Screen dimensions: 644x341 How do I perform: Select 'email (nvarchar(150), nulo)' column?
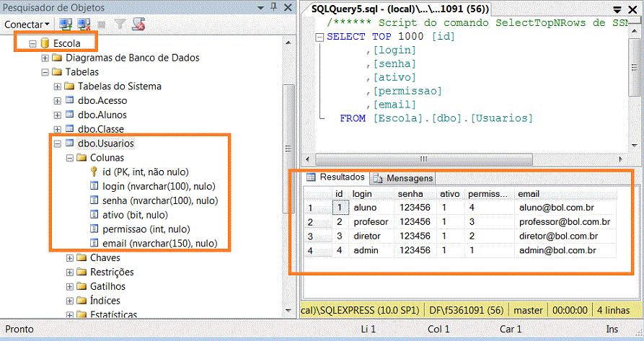click(x=160, y=244)
